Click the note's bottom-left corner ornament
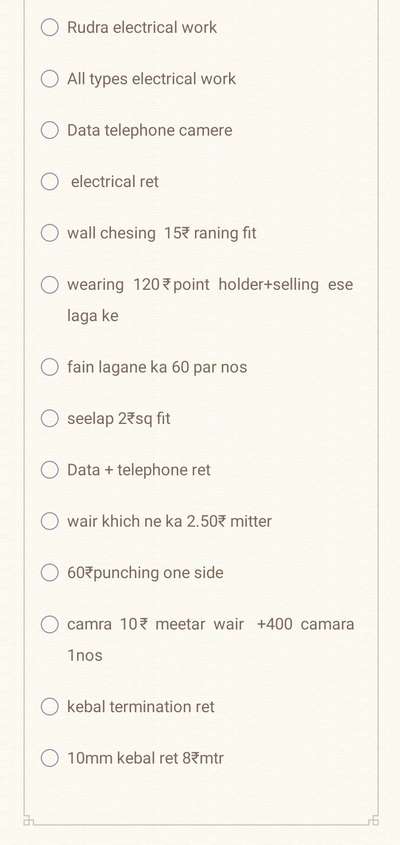Image resolution: width=400 pixels, height=845 pixels. tap(29, 821)
